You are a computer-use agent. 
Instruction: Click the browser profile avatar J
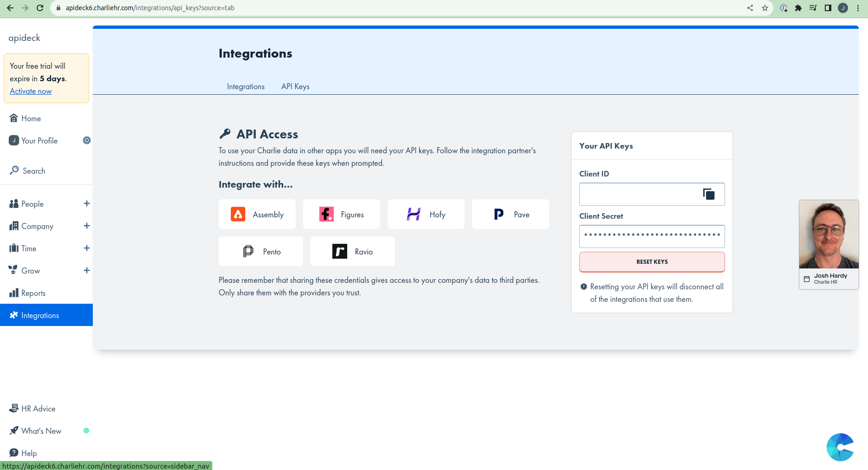click(843, 8)
